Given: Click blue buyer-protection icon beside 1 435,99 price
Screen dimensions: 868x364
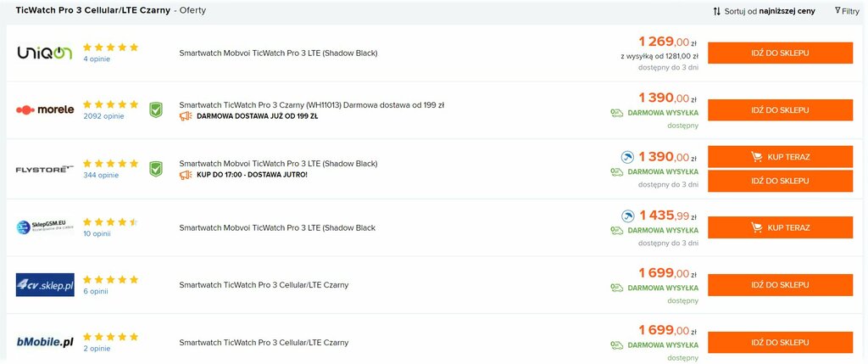Looking at the screenshot, I should (627, 216).
